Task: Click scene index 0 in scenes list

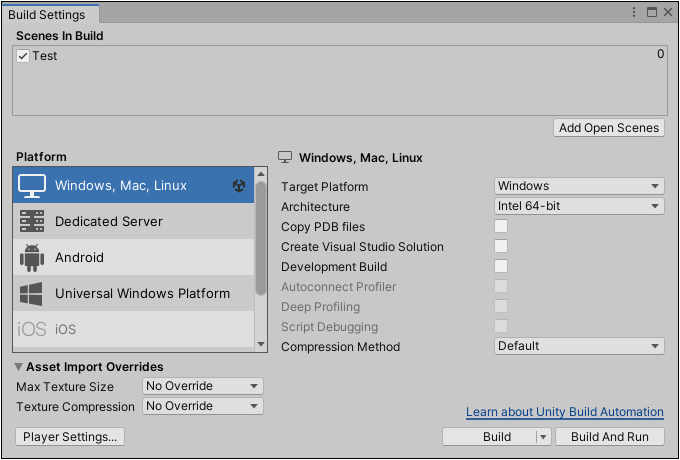Action: (660, 55)
